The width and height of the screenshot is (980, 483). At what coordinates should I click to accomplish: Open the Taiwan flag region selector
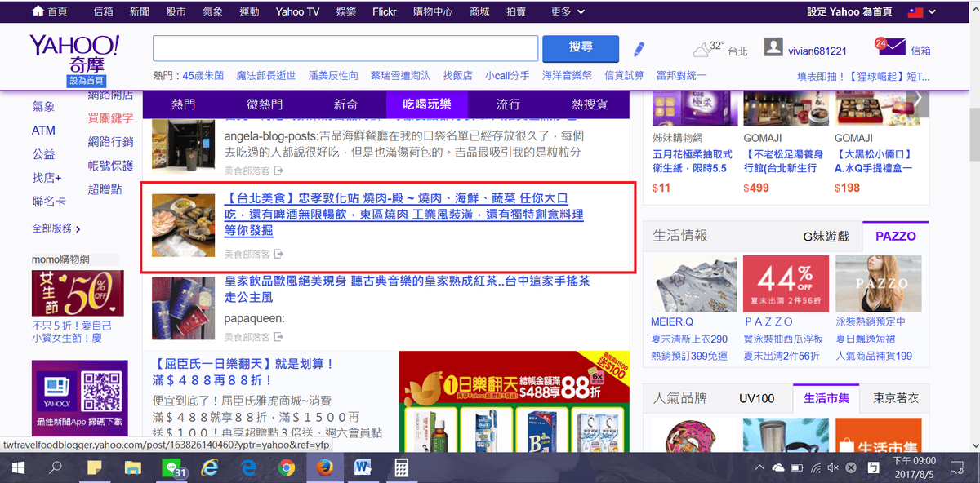point(922,11)
